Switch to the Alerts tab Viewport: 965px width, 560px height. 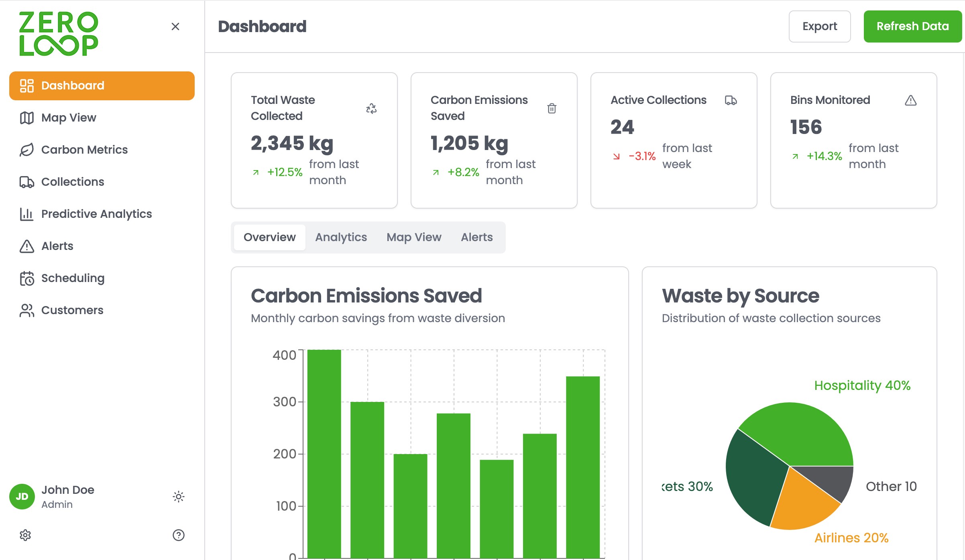[x=477, y=237]
